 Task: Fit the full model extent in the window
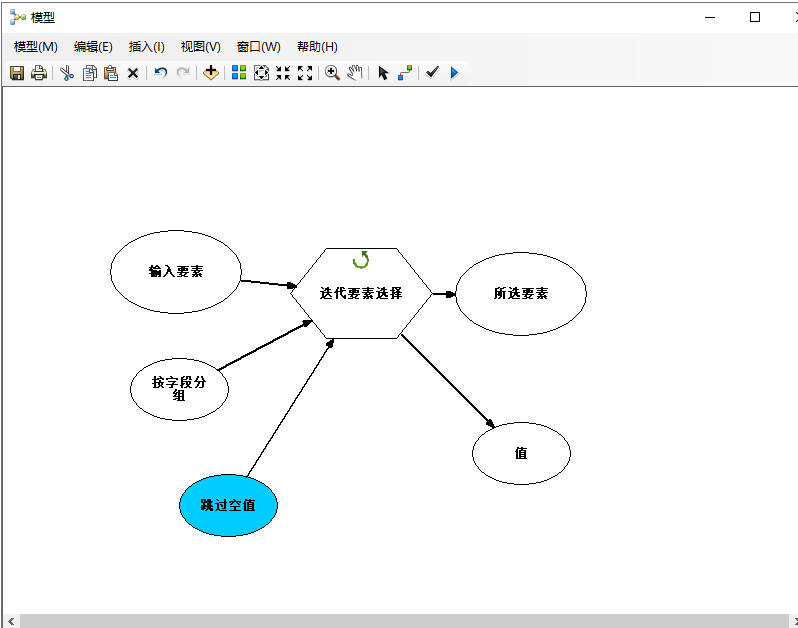point(261,73)
